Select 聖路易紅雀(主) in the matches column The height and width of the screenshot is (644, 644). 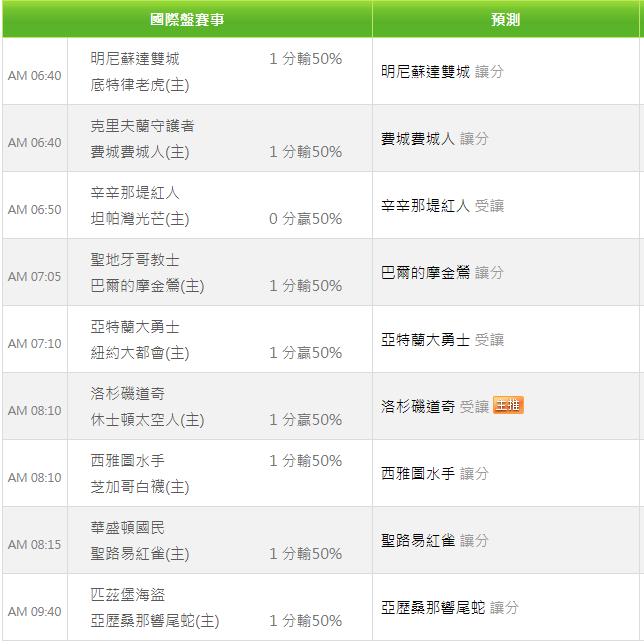[140, 554]
